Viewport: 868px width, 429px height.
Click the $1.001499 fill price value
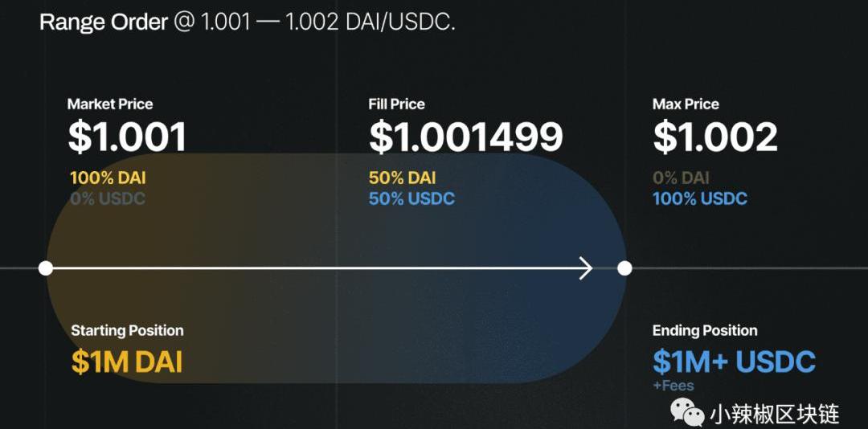click(x=465, y=137)
